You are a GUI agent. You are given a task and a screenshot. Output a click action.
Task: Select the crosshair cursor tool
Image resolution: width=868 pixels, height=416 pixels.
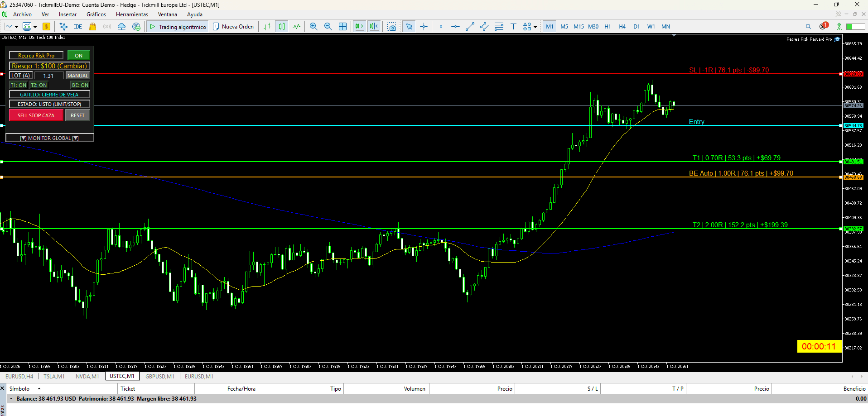pyautogui.click(x=424, y=27)
